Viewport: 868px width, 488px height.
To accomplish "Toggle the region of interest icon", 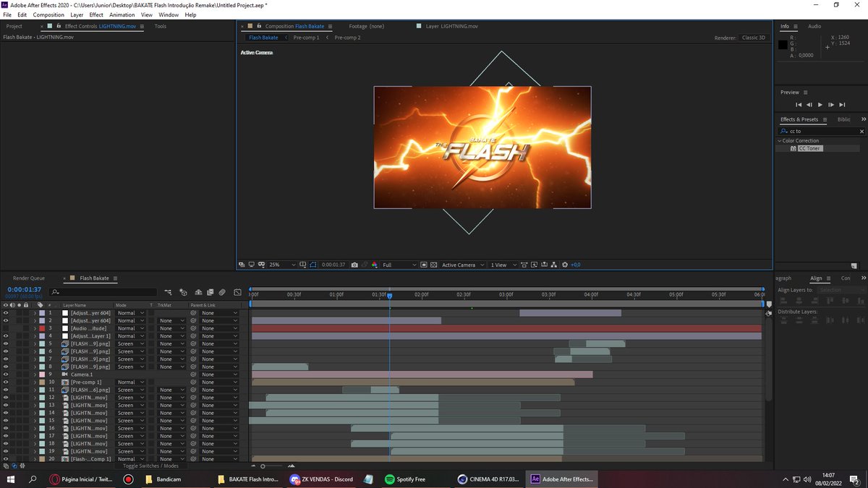I will click(x=423, y=265).
